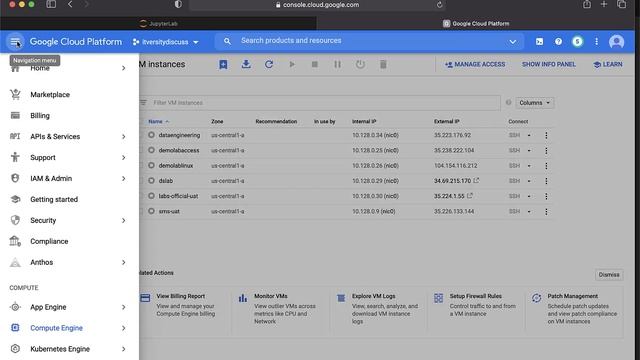
Task: Open the three-dot settings menu in header
Action: tap(596, 42)
